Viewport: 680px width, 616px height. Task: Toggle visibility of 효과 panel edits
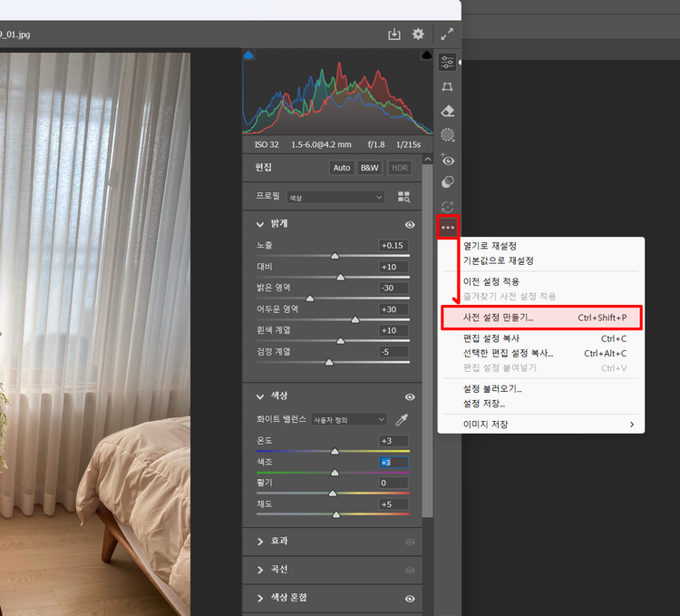pos(410,542)
